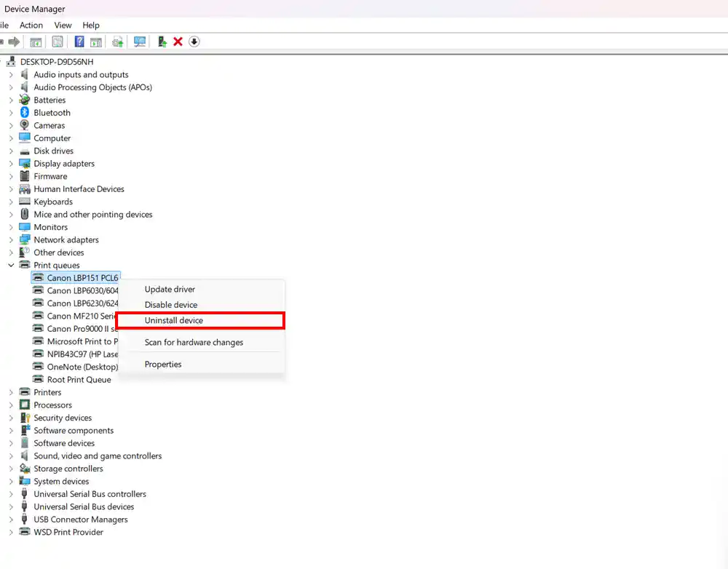Expand the Network adapters category
The image size is (728, 569).
(x=11, y=240)
